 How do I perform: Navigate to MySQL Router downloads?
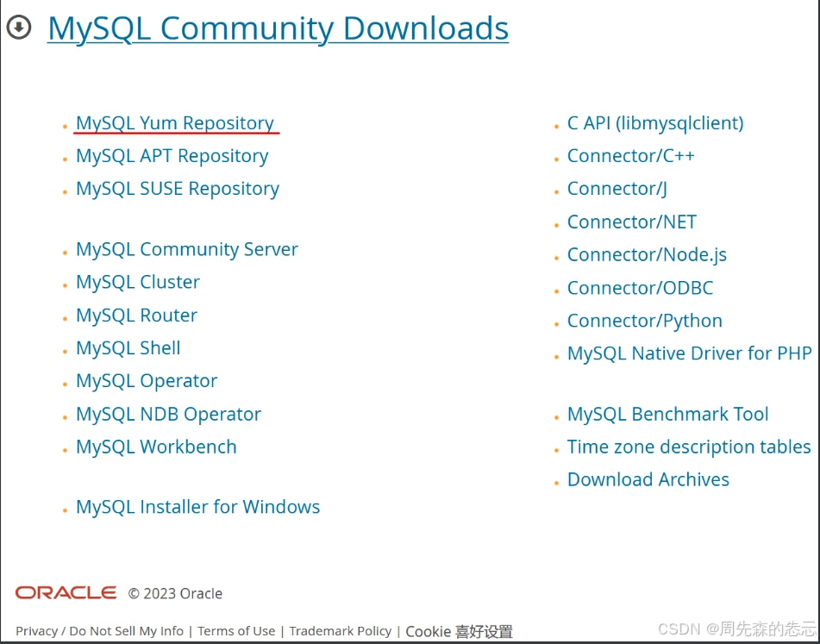click(x=136, y=316)
